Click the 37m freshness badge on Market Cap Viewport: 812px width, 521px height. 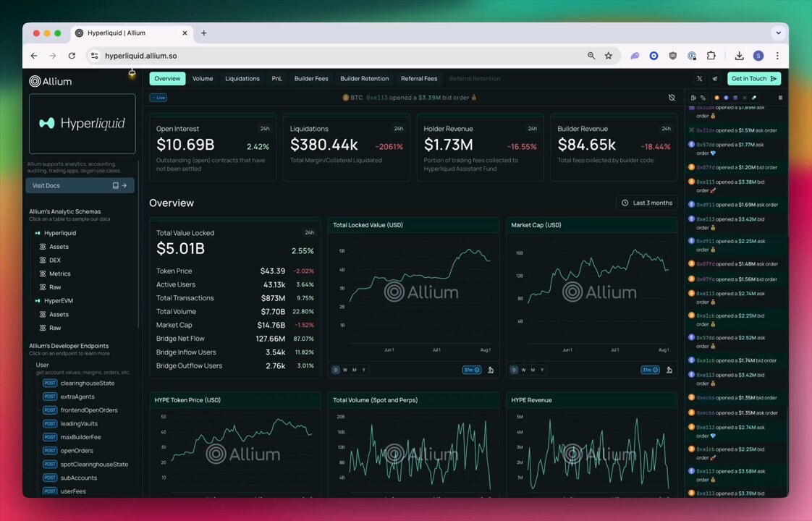(650, 370)
